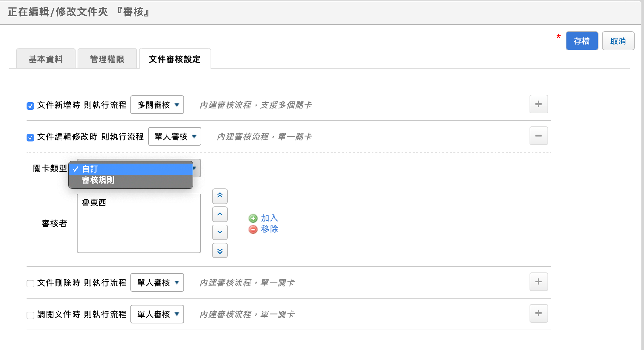Click the move-down chevron icon
The height and width of the screenshot is (350, 644).
pyautogui.click(x=220, y=232)
